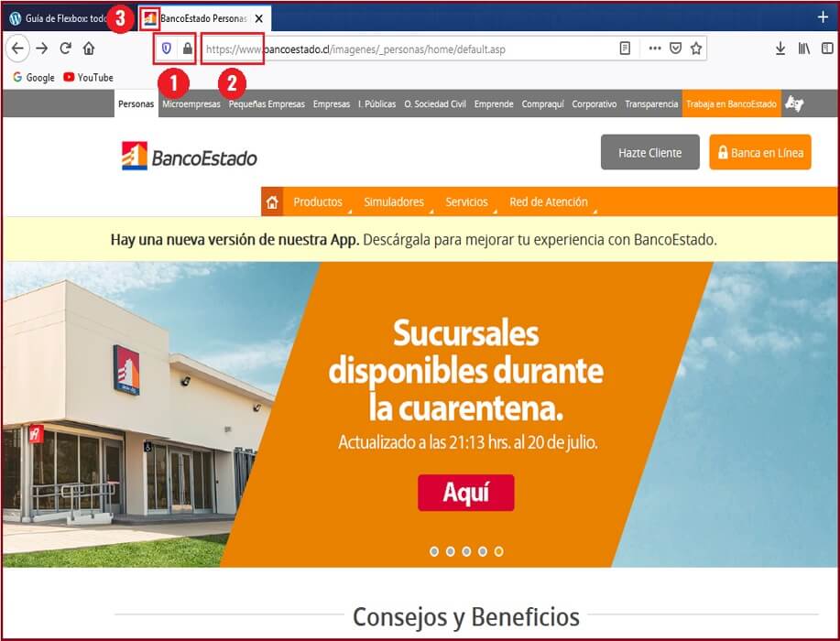The width and height of the screenshot is (840, 641).
Task: Expand the Simuladores menu
Action: pos(394,201)
